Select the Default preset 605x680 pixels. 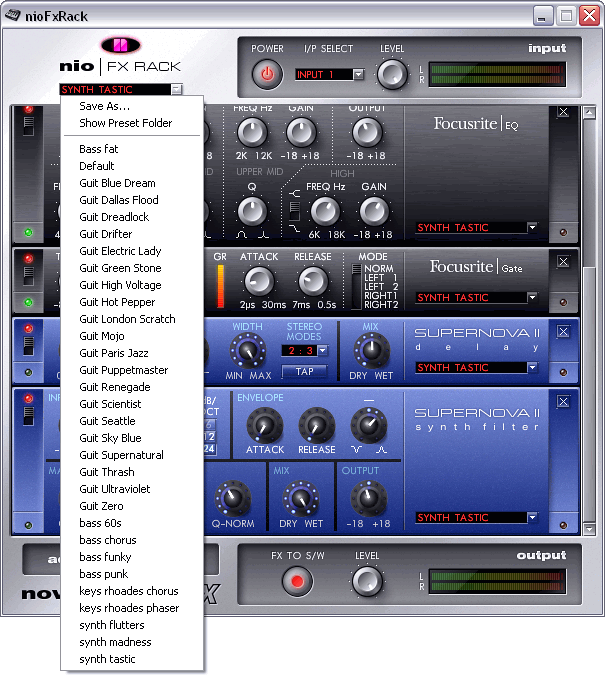point(132,166)
